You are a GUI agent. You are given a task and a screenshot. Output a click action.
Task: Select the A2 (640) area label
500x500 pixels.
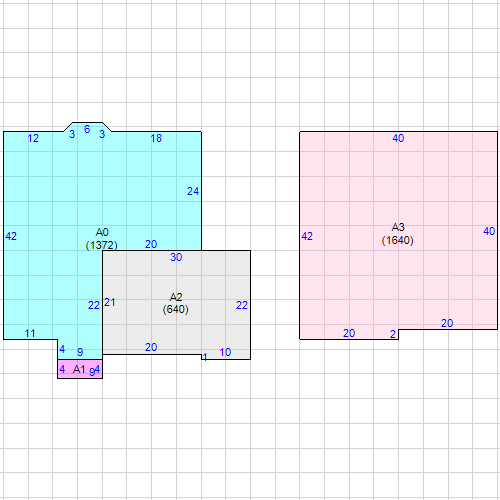click(176, 303)
